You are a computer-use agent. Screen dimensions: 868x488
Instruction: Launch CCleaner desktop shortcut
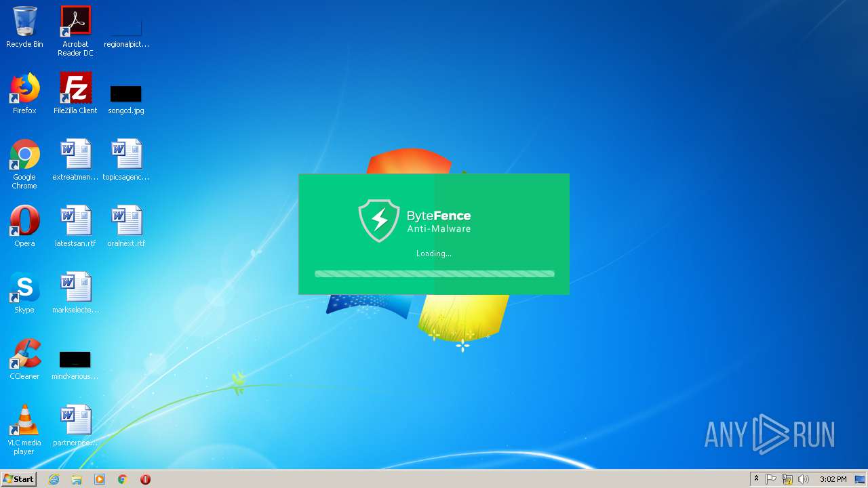click(x=24, y=359)
